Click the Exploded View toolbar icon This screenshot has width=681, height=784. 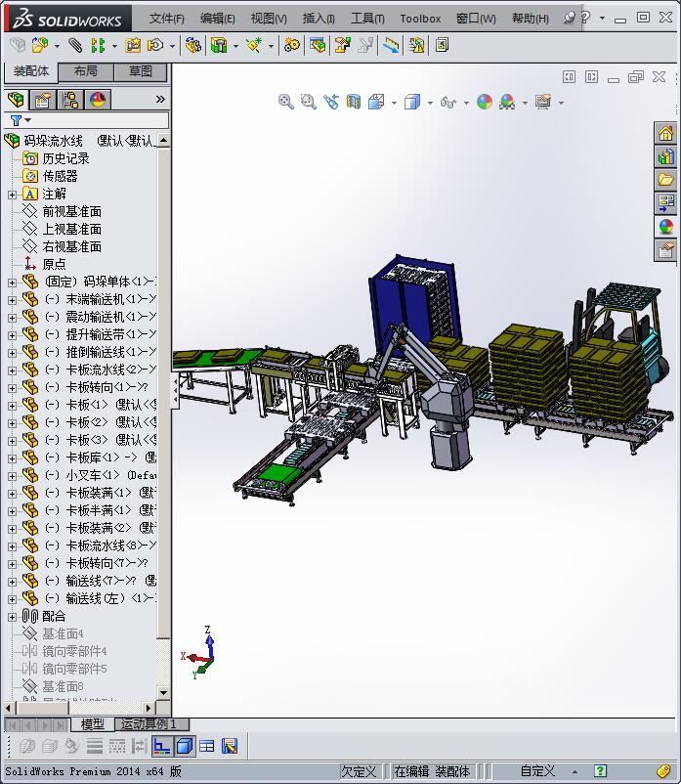point(342,46)
